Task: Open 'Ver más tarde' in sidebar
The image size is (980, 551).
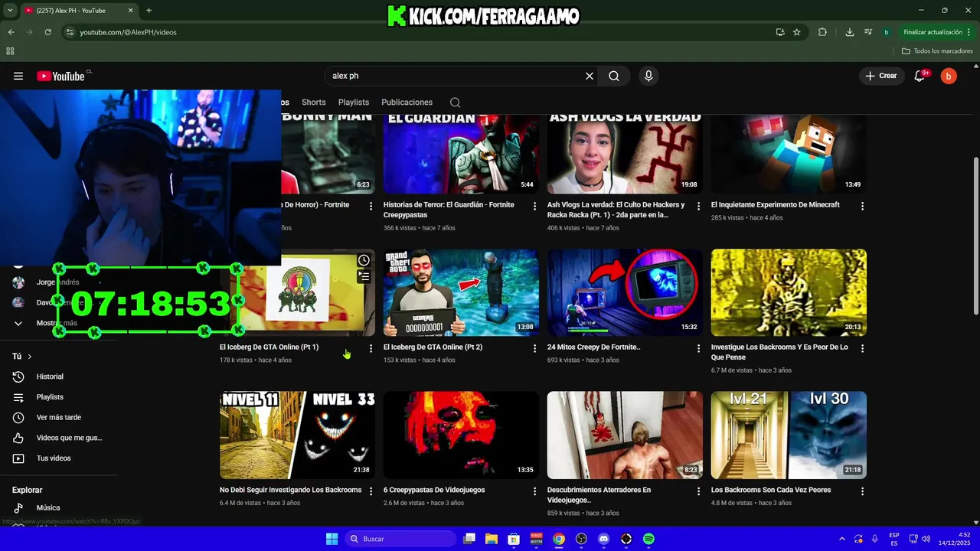Action: (x=59, y=418)
